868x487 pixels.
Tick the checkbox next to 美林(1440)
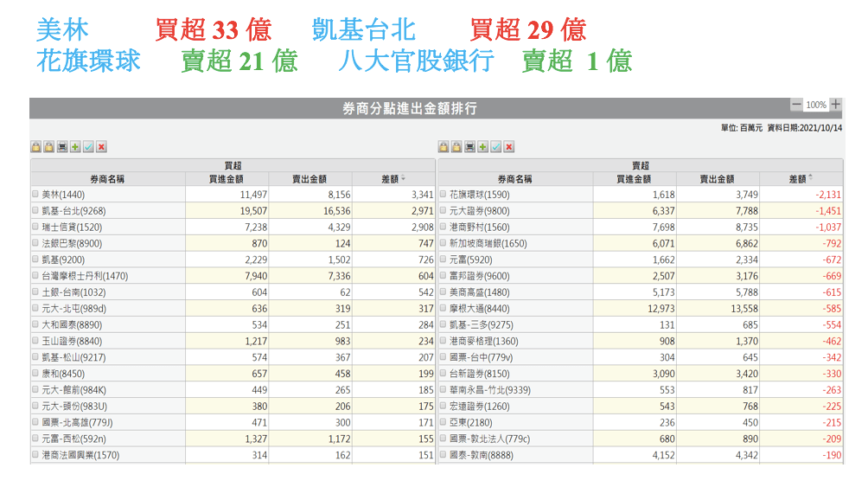(35, 195)
